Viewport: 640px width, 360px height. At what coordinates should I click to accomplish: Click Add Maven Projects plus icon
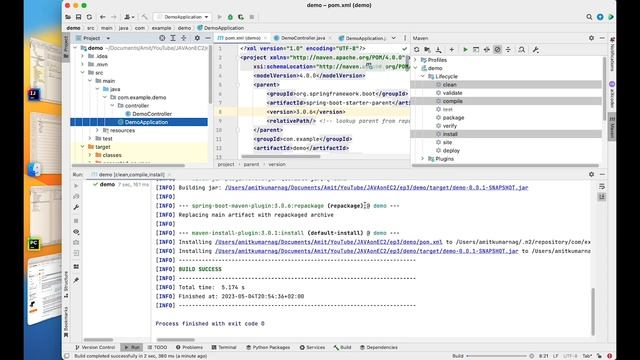pyautogui.click(x=451, y=50)
